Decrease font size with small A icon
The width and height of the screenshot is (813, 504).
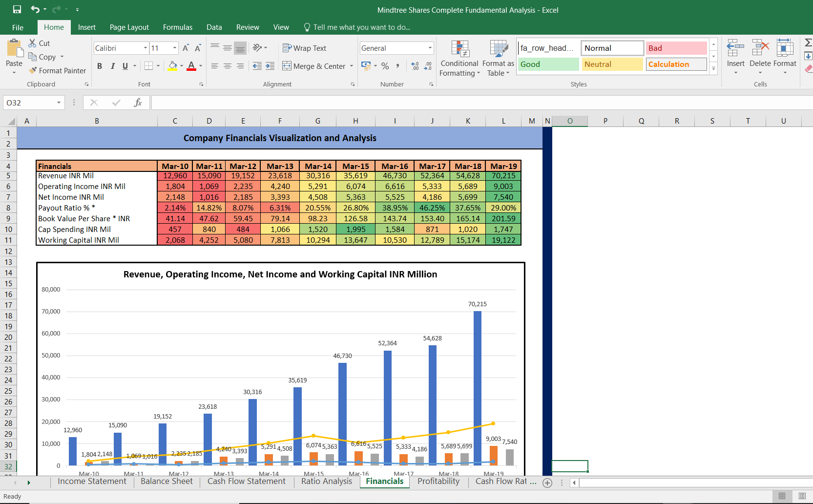(198, 48)
